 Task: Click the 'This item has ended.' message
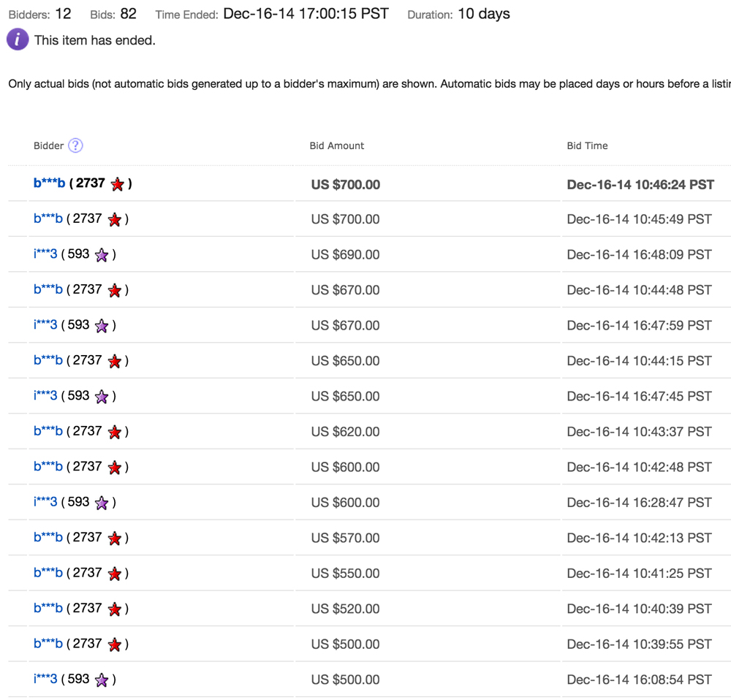[94, 40]
